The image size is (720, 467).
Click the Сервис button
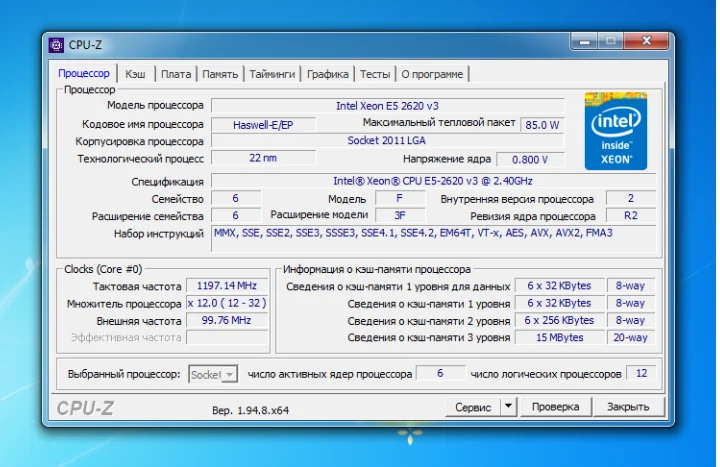pyautogui.click(x=473, y=407)
